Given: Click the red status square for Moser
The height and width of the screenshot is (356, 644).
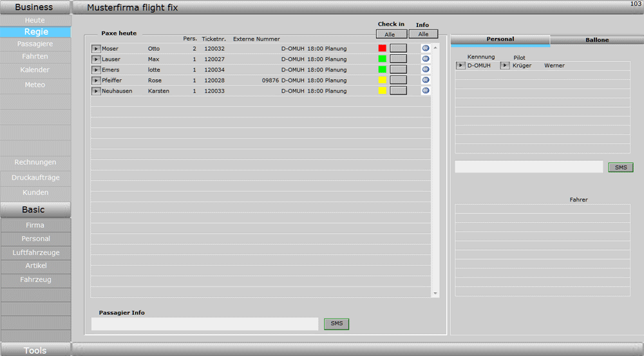Looking at the screenshot, I should tap(382, 48).
